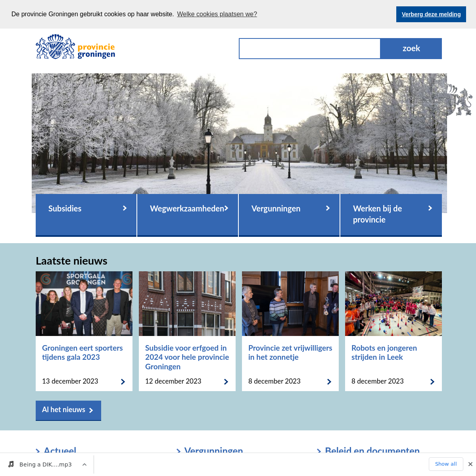476x476 pixels.
Task: Open downloaded Being a DIK mp3 file
Action: coord(46,464)
